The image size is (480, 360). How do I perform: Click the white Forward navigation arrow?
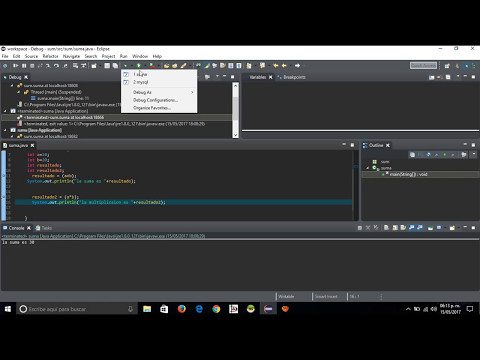(x=297, y=66)
